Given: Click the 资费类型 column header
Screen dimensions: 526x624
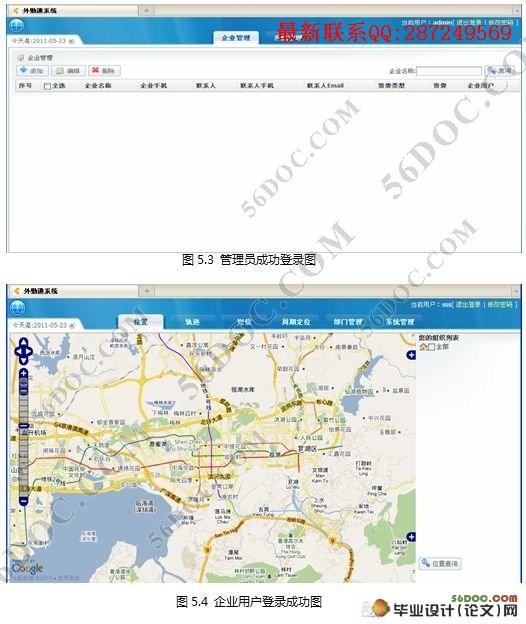Looking at the screenshot, I should click(392, 86).
